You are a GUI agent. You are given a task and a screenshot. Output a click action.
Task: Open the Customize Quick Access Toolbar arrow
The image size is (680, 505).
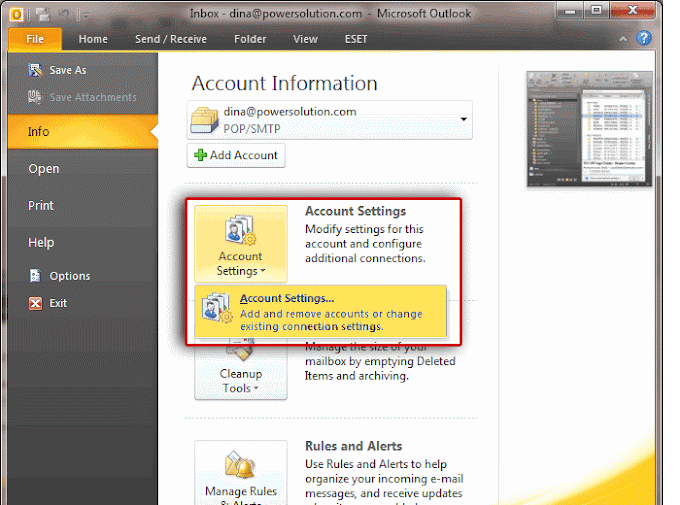coord(85,16)
